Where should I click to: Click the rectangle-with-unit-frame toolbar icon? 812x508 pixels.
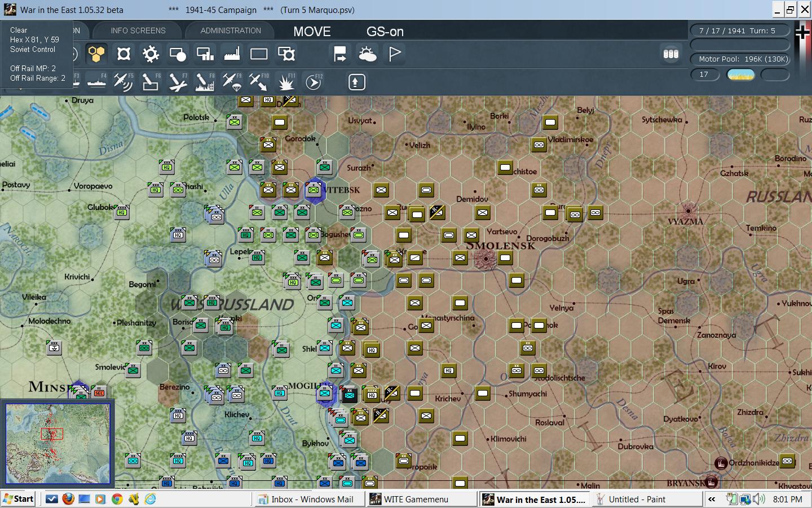pyautogui.click(x=286, y=54)
